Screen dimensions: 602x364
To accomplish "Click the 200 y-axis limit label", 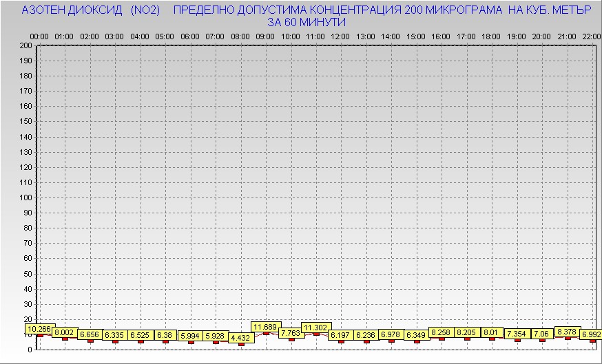I will click(25, 45).
